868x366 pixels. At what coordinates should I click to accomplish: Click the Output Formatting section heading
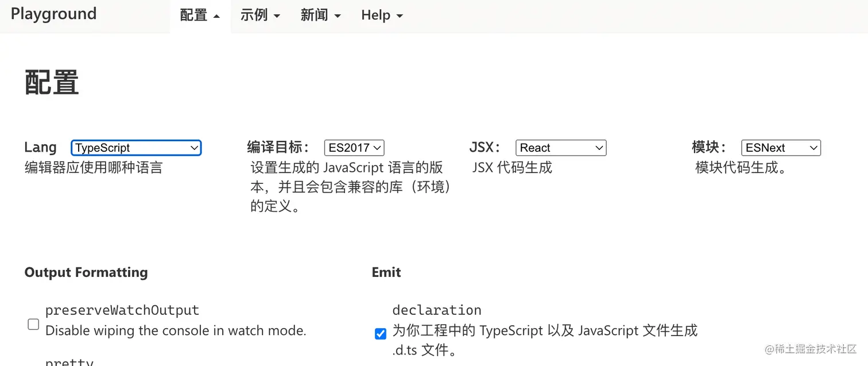[86, 272]
